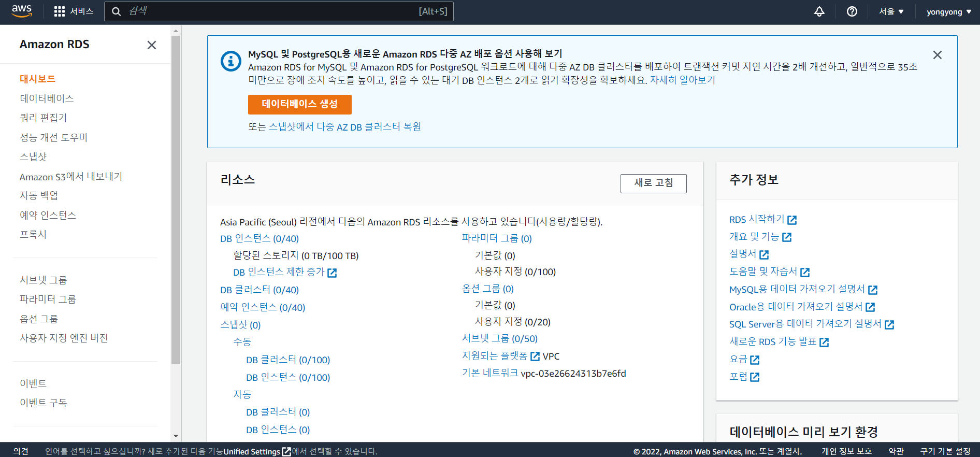Click external link icon next to RDS 시작하기
The height and width of the screenshot is (457, 980).
[792, 220]
